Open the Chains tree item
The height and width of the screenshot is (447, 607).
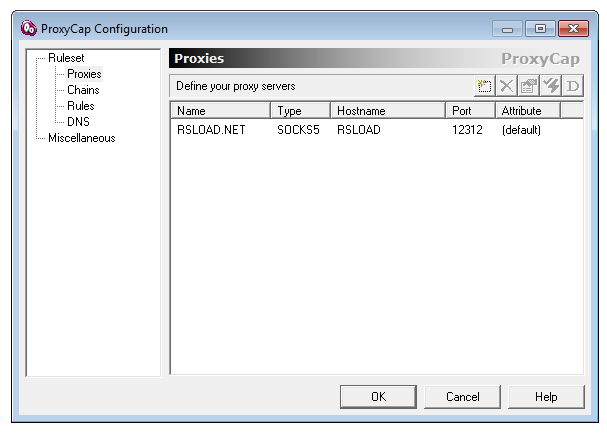coord(83,90)
